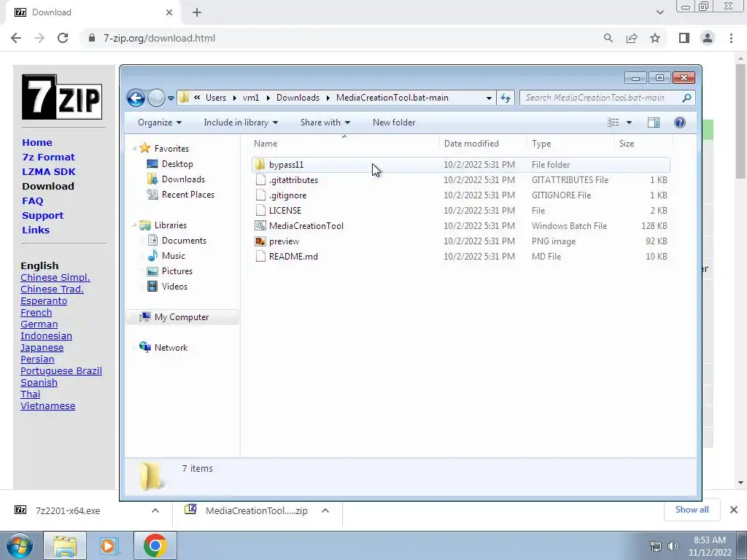The height and width of the screenshot is (560, 747).
Task: Reload the 7-zip page in Chrome
Action: (x=63, y=38)
